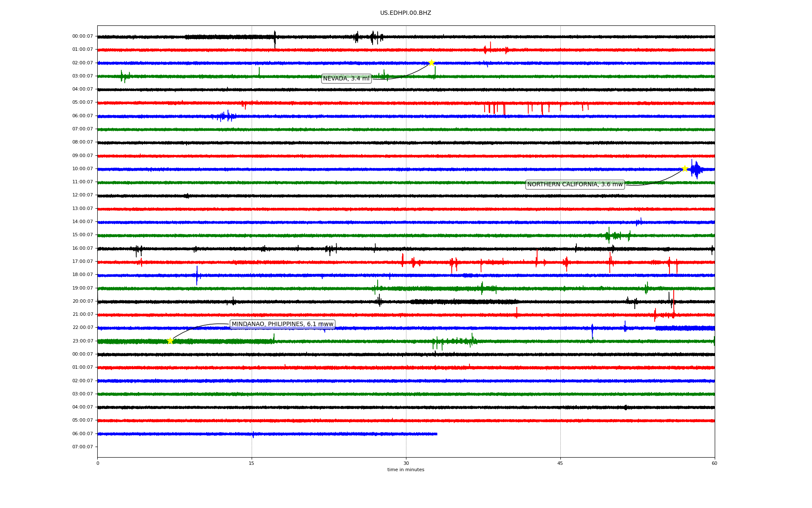The height and width of the screenshot is (508, 812).
Task: Click the 18:00:07 row time label
Action: pyautogui.click(x=82, y=275)
